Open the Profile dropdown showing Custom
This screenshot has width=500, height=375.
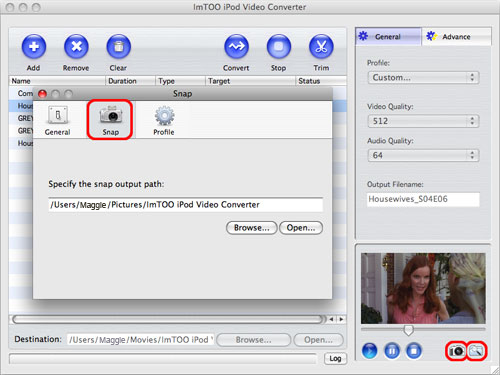pyautogui.click(x=423, y=78)
